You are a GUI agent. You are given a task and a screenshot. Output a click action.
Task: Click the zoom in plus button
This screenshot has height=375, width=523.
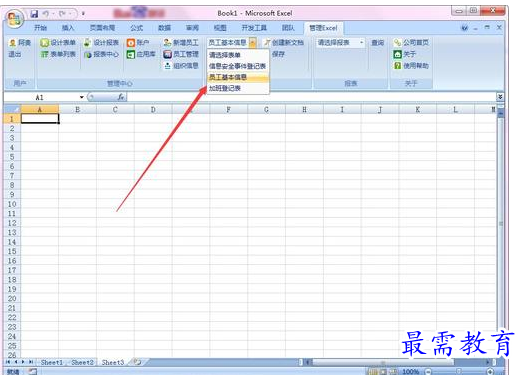tap(490, 371)
